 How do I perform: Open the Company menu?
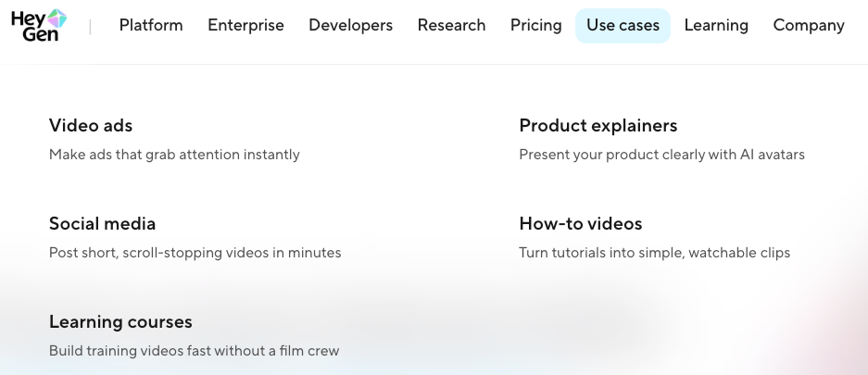pyautogui.click(x=808, y=26)
